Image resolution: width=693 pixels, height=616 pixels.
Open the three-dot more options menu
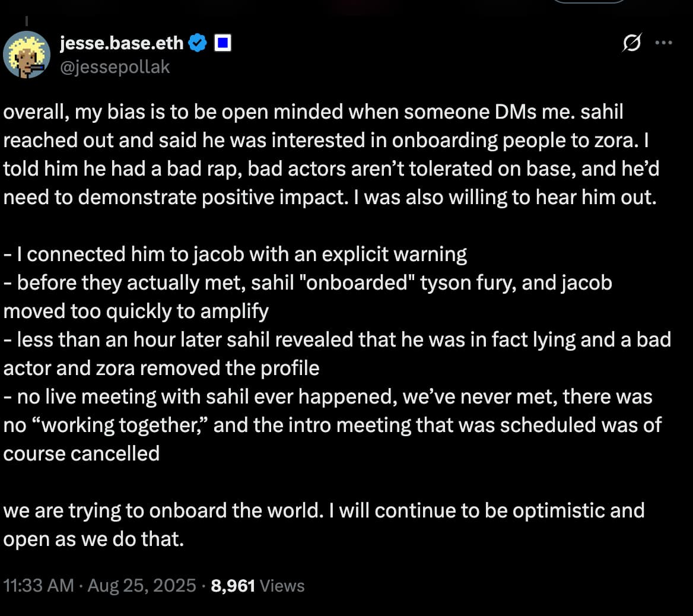(x=663, y=43)
